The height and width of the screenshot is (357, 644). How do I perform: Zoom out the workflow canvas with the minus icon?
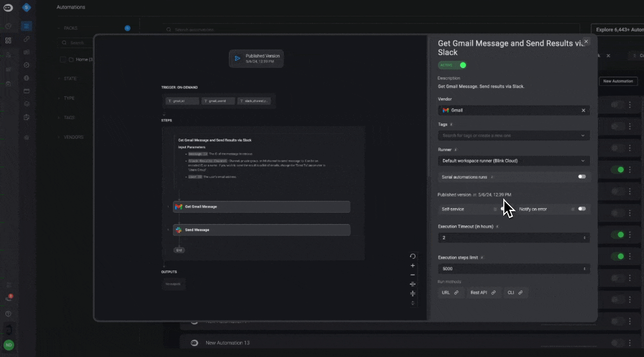click(413, 275)
